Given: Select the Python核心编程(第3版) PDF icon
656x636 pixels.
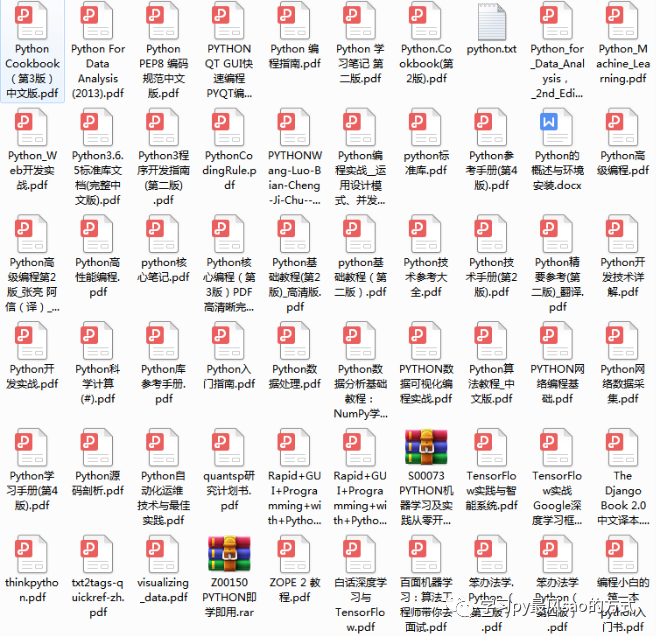Looking at the screenshot, I should [x=229, y=233].
